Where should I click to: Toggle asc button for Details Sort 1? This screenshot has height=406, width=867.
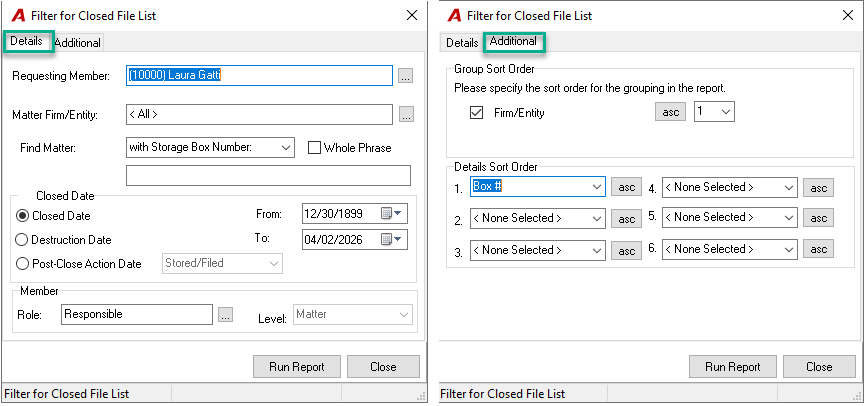pos(626,187)
